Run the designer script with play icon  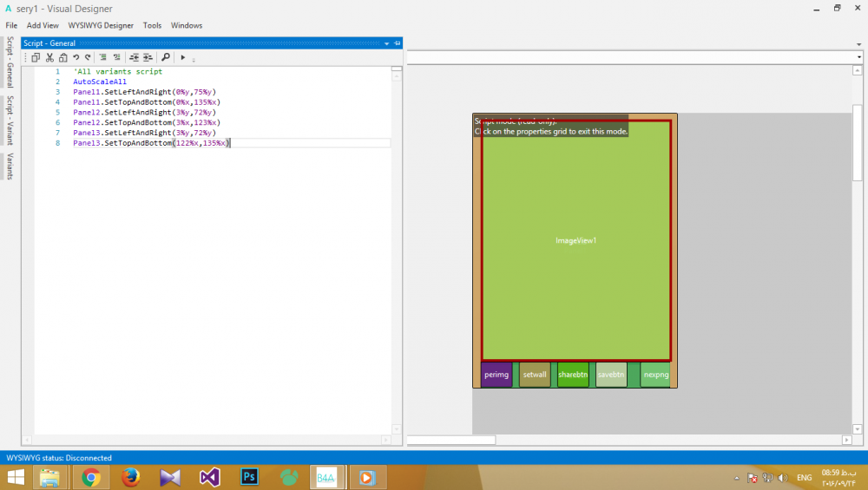point(182,57)
